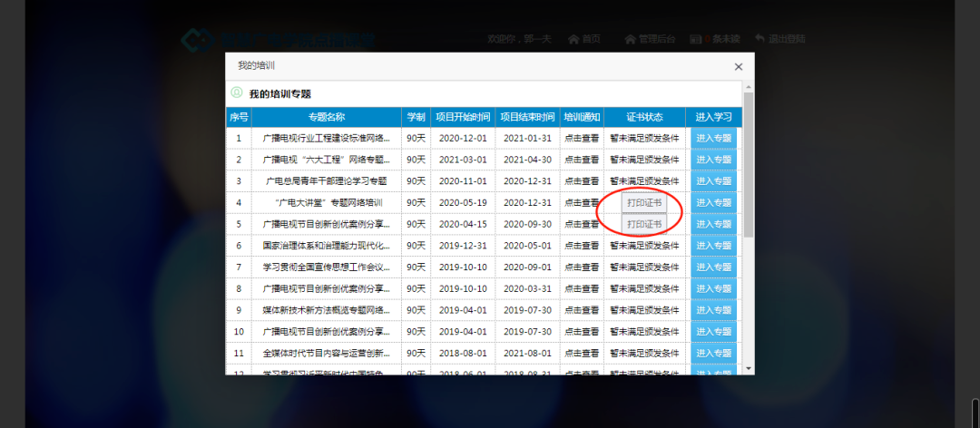View training notice 点击查看 in row 1
Viewport: 980px width, 428px height.
582,138
